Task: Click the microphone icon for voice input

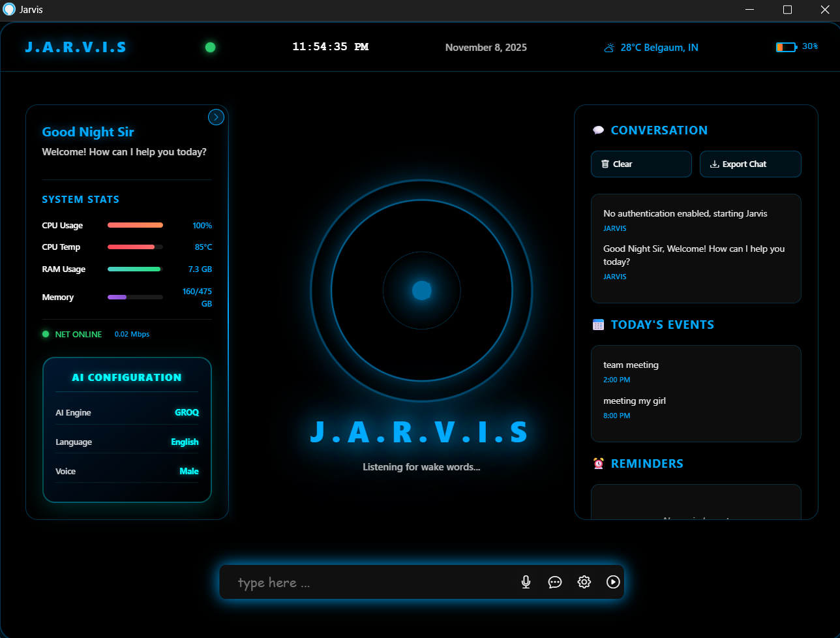Action: point(526,582)
